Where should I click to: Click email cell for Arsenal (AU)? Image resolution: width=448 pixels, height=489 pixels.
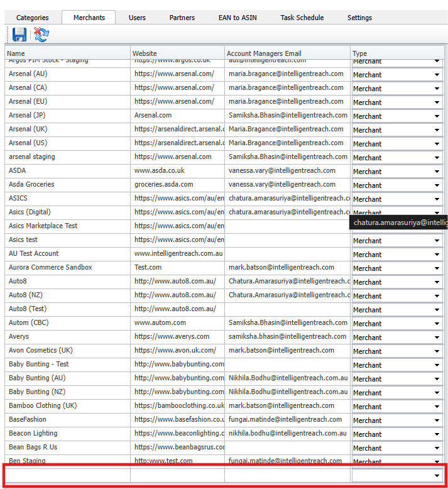click(287, 74)
